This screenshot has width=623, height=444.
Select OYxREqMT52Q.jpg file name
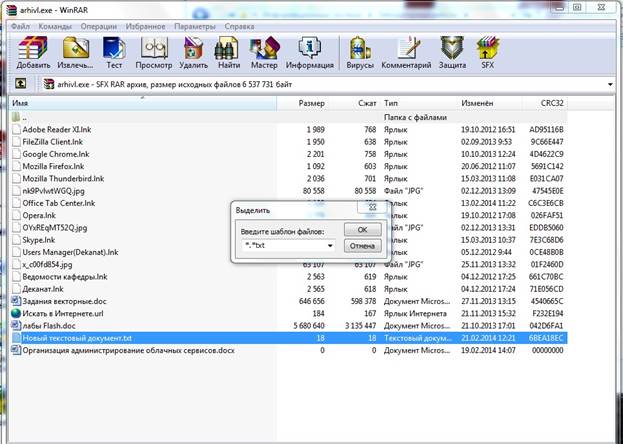tap(55, 228)
